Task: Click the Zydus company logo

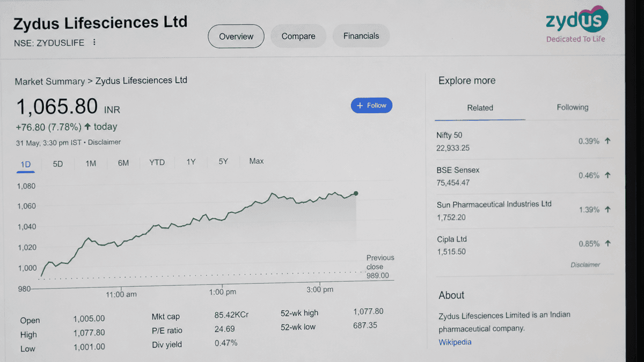Action: click(577, 25)
